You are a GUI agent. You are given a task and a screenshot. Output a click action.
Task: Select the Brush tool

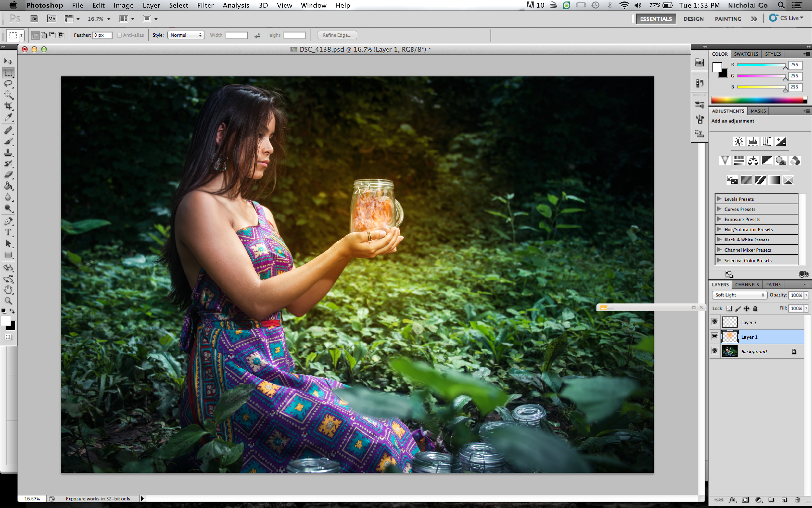8,141
